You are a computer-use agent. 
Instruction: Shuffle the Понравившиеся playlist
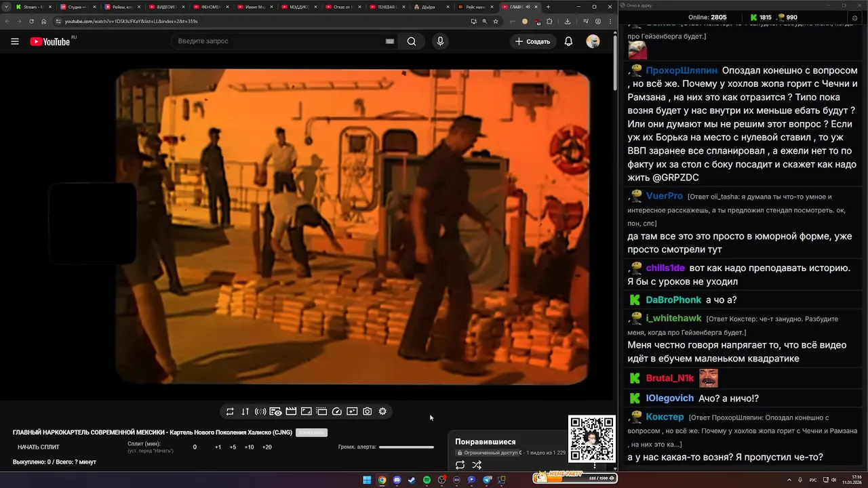point(477,465)
